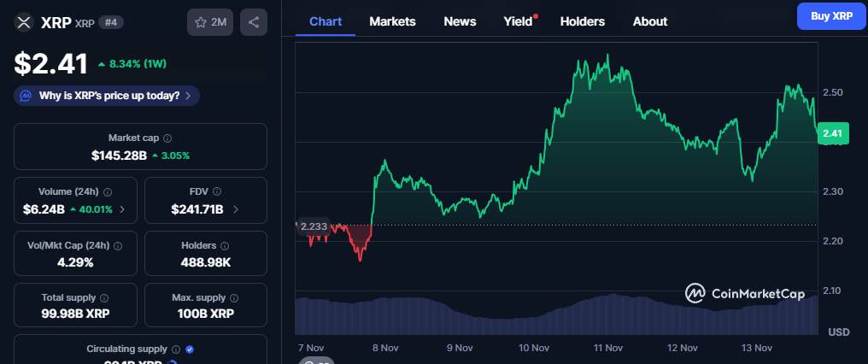Viewport: 868px width, 364px height.
Task: Open the share icon button
Action: pyautogui.click(x=254, y=22)
